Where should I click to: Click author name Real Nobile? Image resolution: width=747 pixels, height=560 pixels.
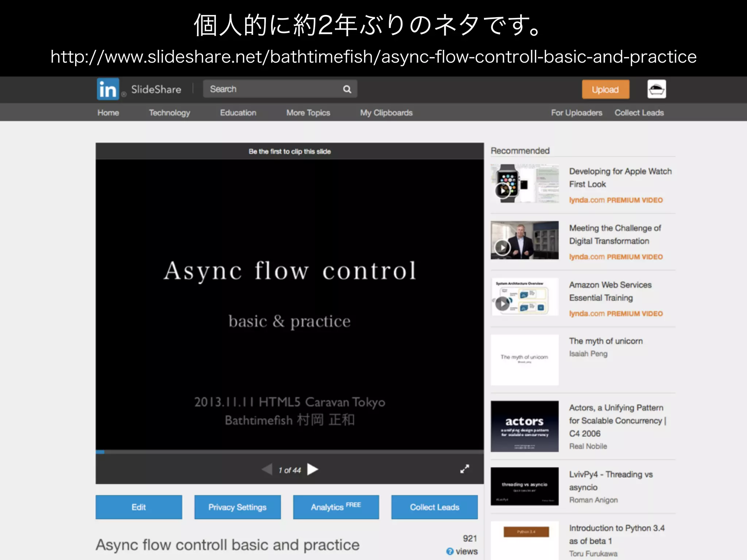point(588,446)
